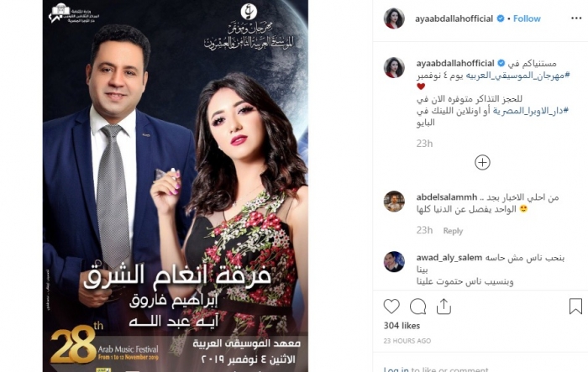Load more comments with the plus circle
The image size is (588, 372).
(482, 162)
